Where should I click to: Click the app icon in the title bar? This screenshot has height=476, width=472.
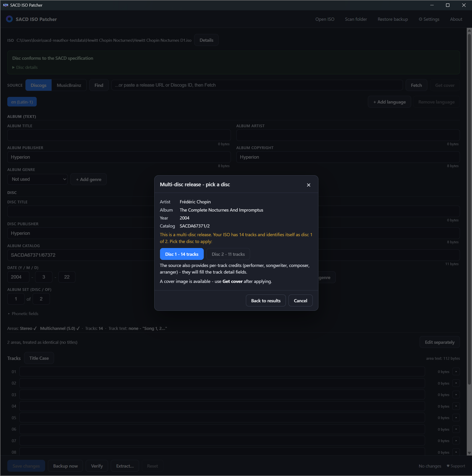[6, 5]
